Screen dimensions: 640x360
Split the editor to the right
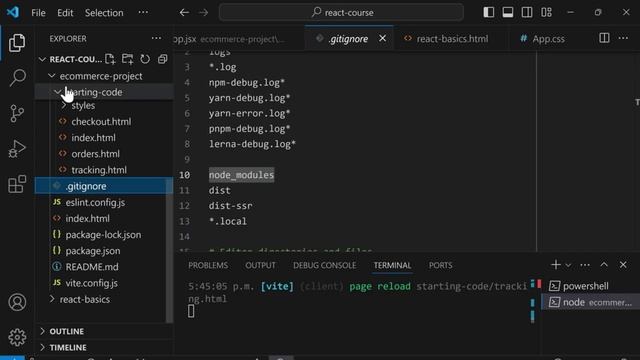[x=604, y=38]
